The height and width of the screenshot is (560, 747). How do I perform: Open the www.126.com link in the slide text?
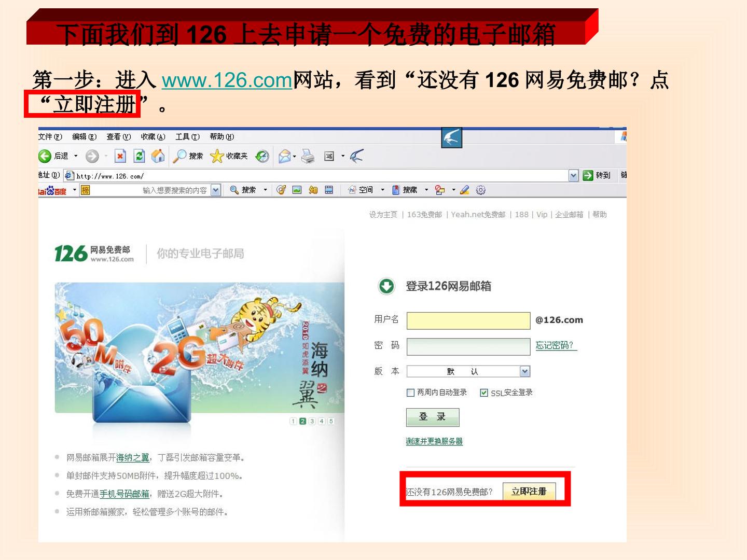227,80
